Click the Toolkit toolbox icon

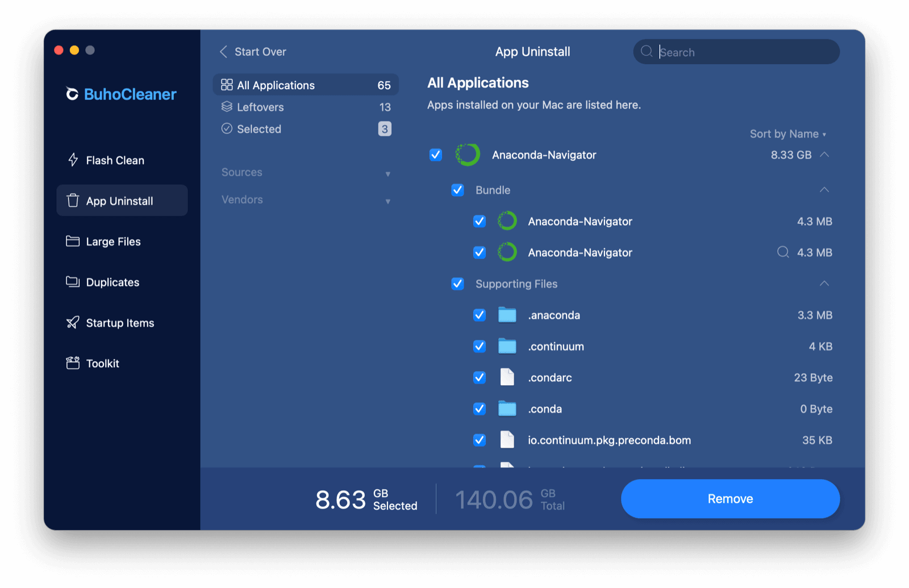coord(73,363)
